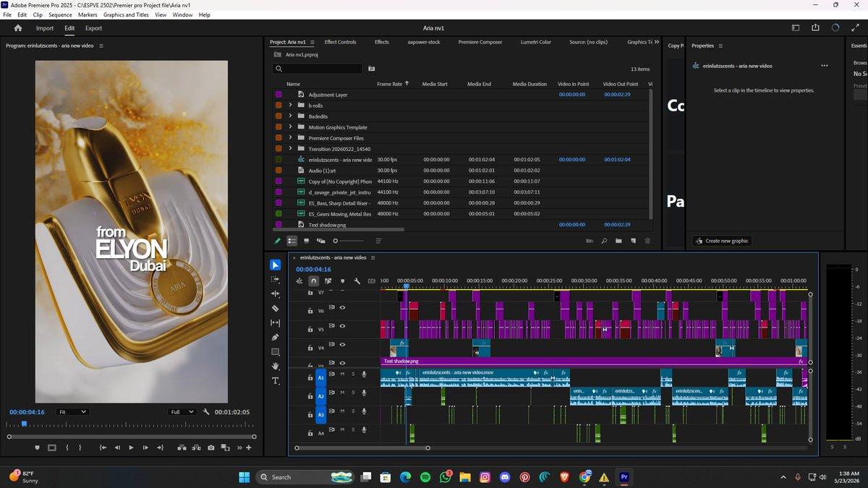Viewport: 868px width, 488px height.
Task: Open Program monitor panel menu
Action: (x=101, y=46)
